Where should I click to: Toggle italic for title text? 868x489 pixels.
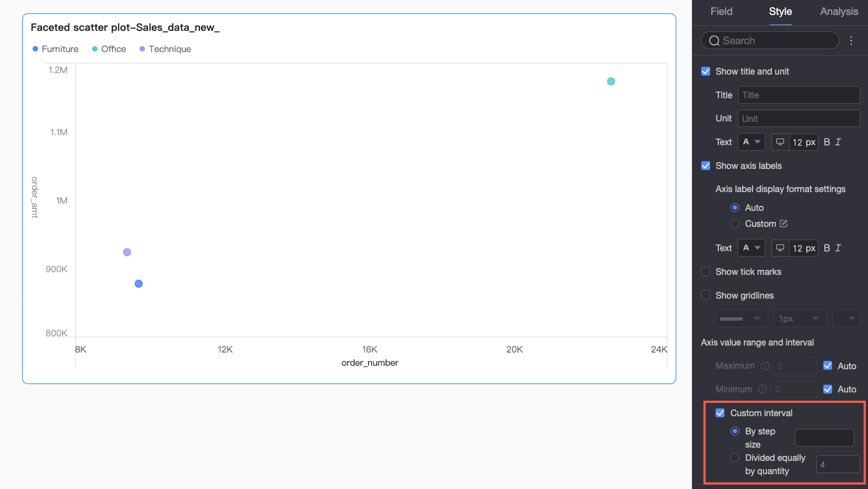838,142
